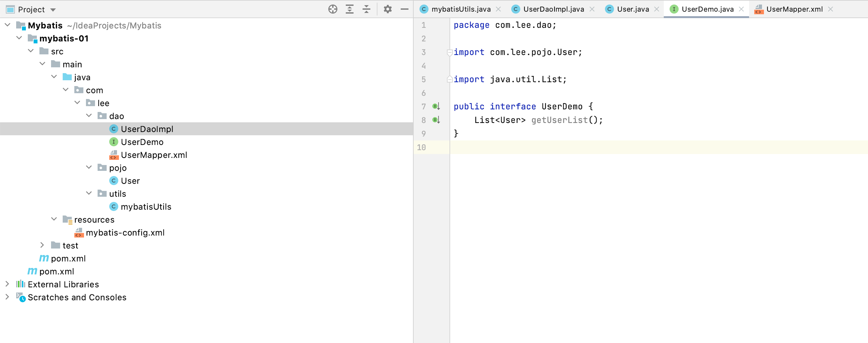
Task: Collapse the src folder
Action: pyautogui.click(x=31, y=51)
